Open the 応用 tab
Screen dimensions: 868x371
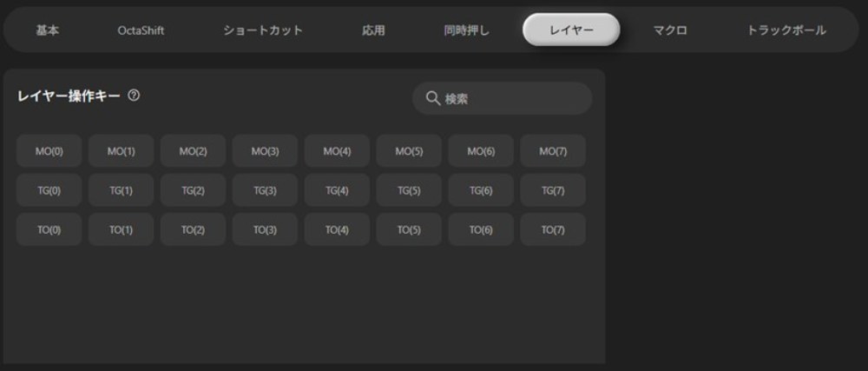tap(373, 30)
